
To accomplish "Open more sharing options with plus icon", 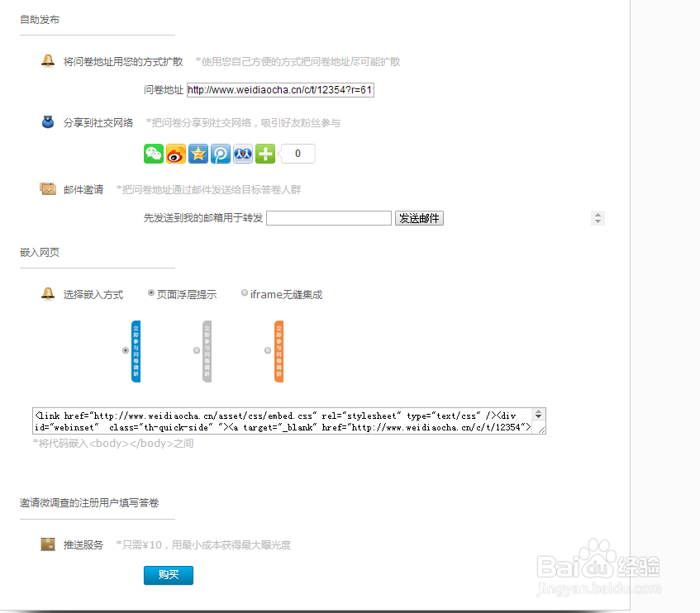I will [265, 154].
